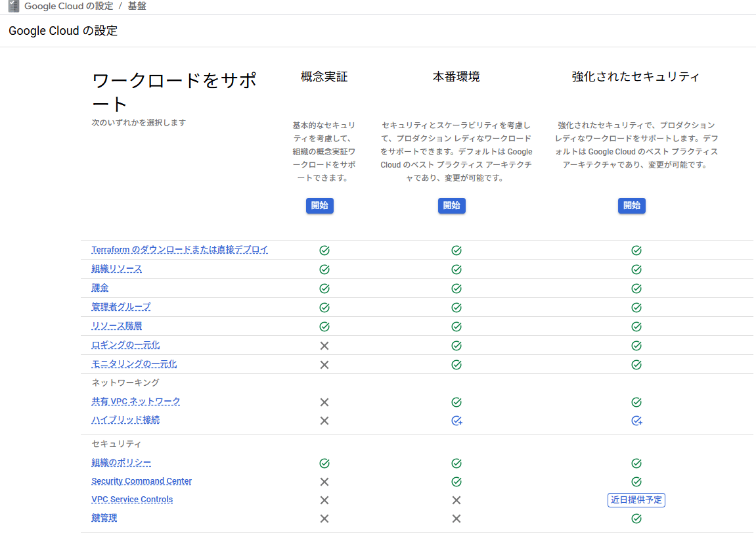This screenshot has height=537, width=756.
Task: Click 共有 VPC ネットワーク check icon under 本番環境
Action: tap(456, 402)
